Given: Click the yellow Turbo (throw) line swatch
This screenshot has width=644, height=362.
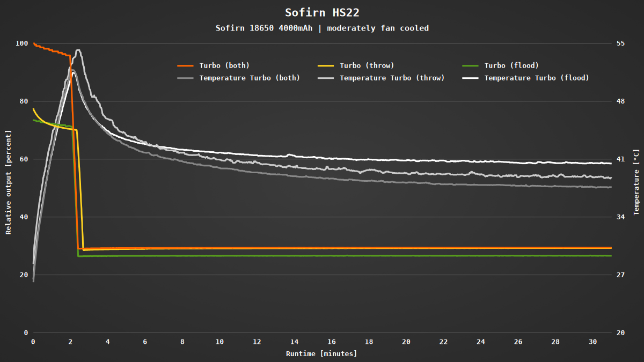Looking at the screenshot, I should [326, 66].
